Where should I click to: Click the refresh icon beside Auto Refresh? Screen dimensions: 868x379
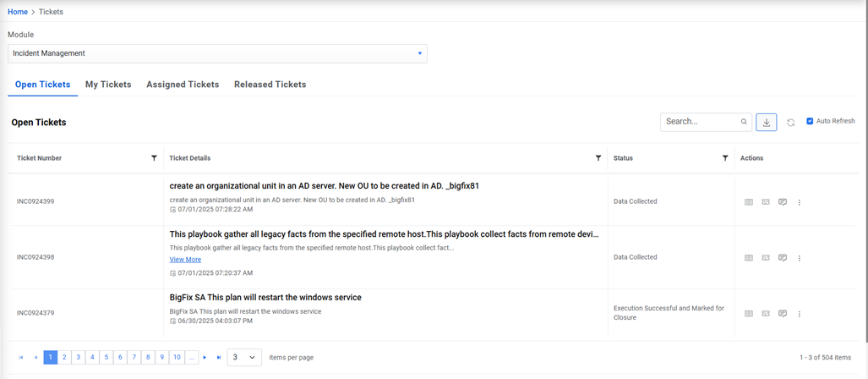[791, 123]
